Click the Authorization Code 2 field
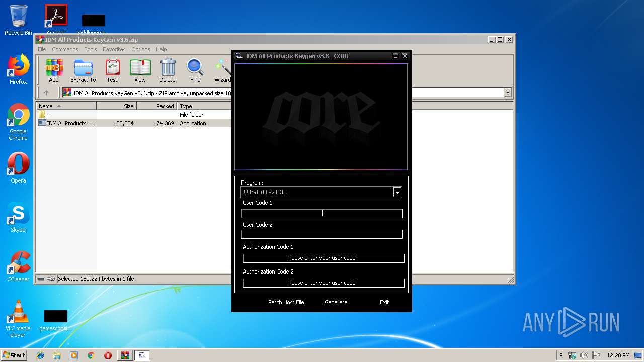The width and height of the screenshot is (644, 362). coord(324,283)
